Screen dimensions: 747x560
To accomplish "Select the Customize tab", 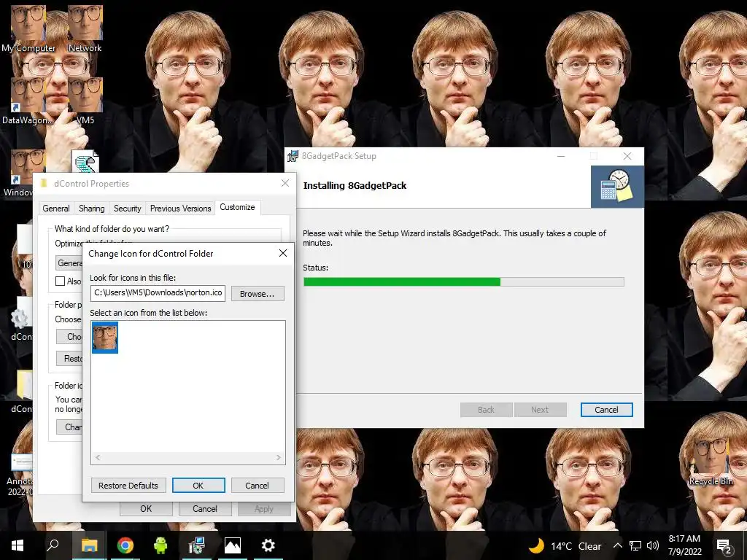I will click(x=237, y=207).
